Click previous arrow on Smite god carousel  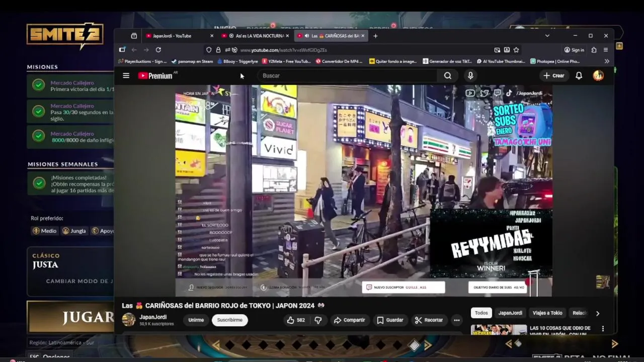tap(216, 345)
